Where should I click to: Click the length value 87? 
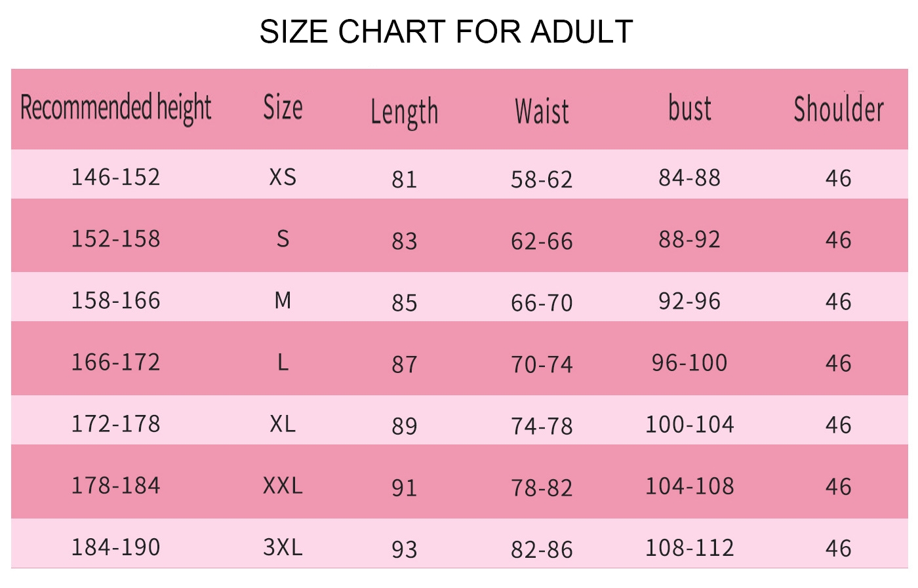tap(404, 364)
